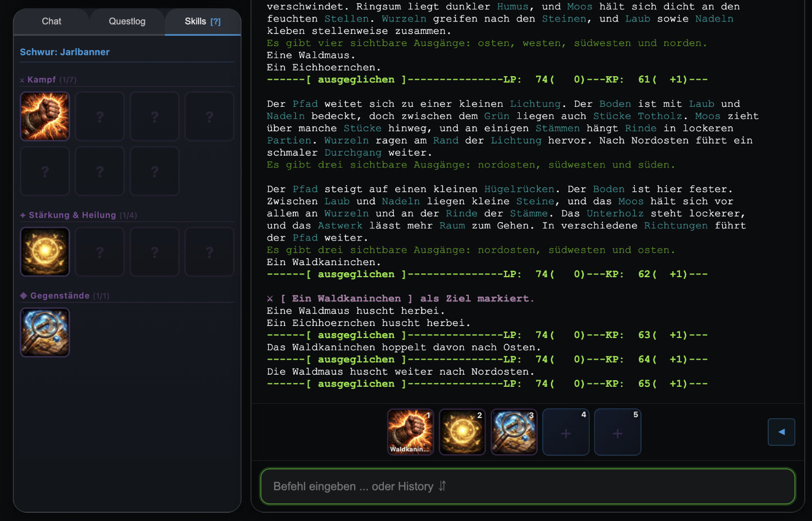Click first locked Kampf skill slot
This screenshot has height=521, width=812.
[x=100, y=116]
